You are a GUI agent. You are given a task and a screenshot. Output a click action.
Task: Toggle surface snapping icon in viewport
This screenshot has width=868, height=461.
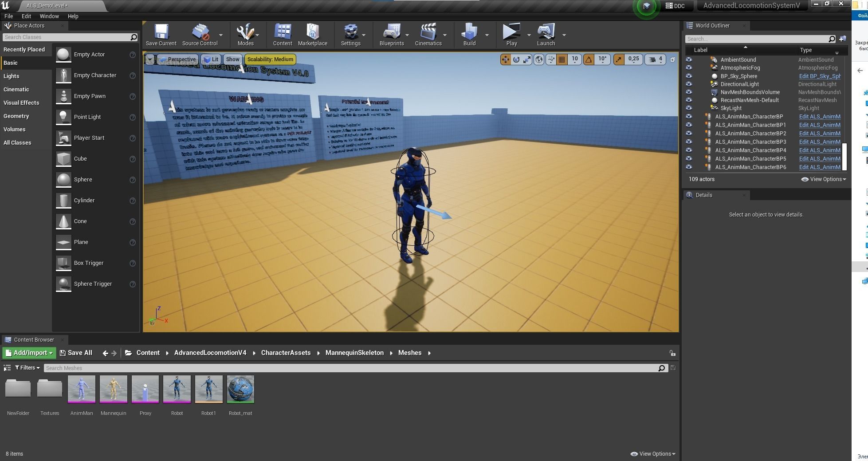551,59
